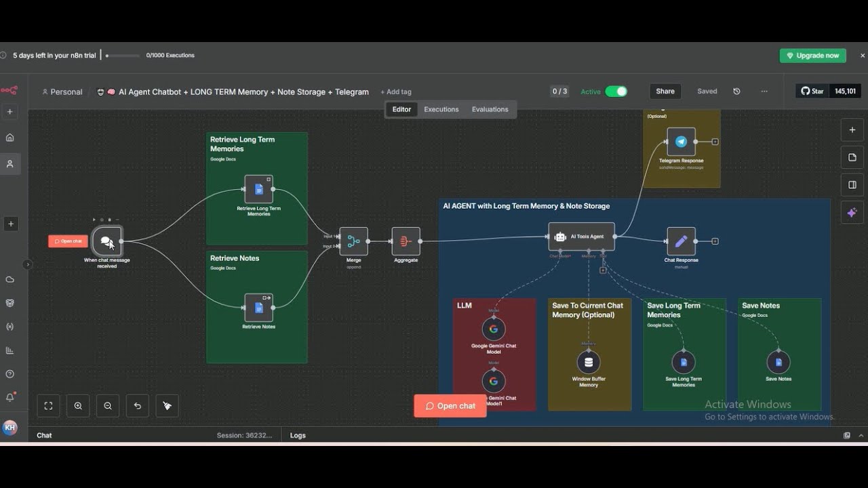Click the plus connector after Chat Response
The height and width of the screenshot is (488, 868).
click(715, 241)
